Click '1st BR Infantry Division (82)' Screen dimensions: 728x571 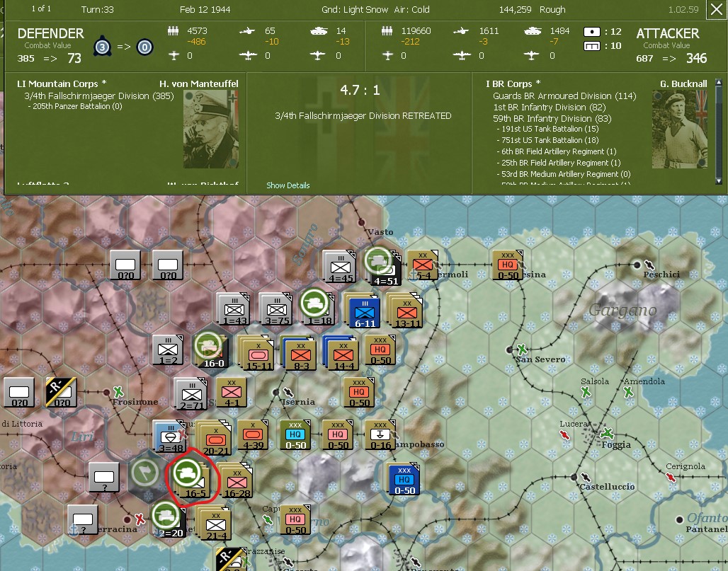tap(550, 107)
